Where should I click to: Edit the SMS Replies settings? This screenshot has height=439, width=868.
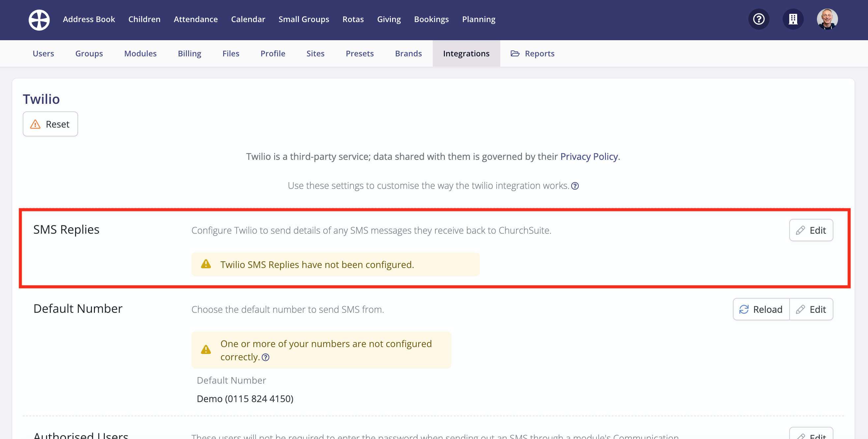click(811, 230)
